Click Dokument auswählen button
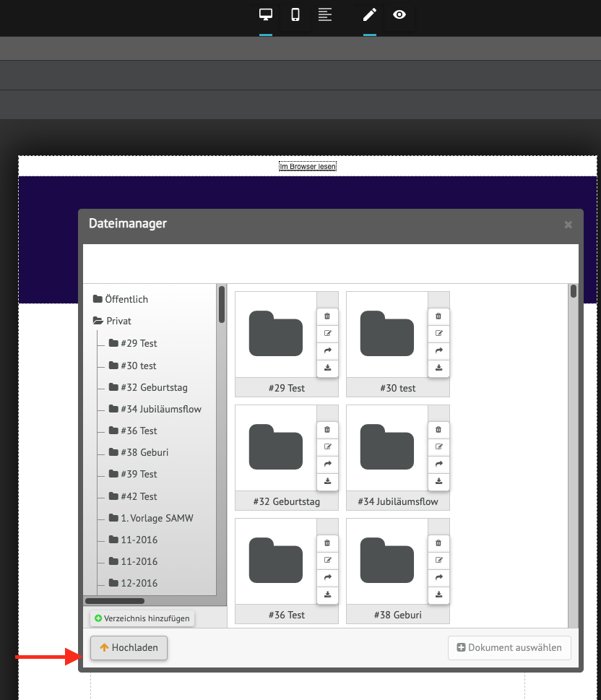The width and height of the screenshot is (601, 700). click(509, 648)
